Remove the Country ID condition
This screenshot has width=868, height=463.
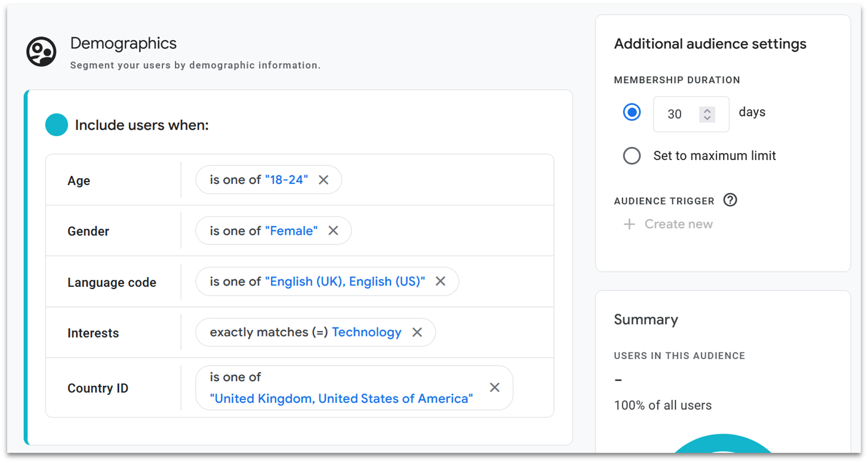pyautogui.click(x=495, y=388)
